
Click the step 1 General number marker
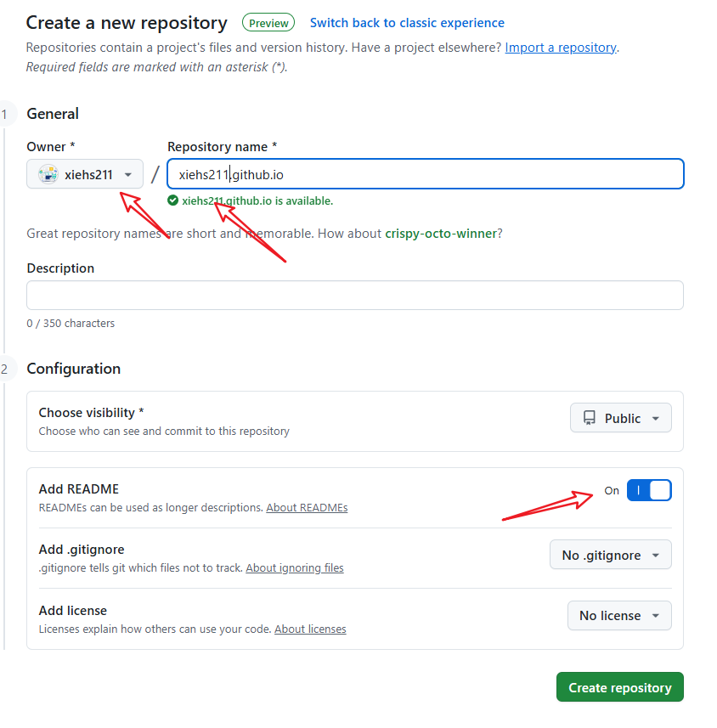coord(4,114)
